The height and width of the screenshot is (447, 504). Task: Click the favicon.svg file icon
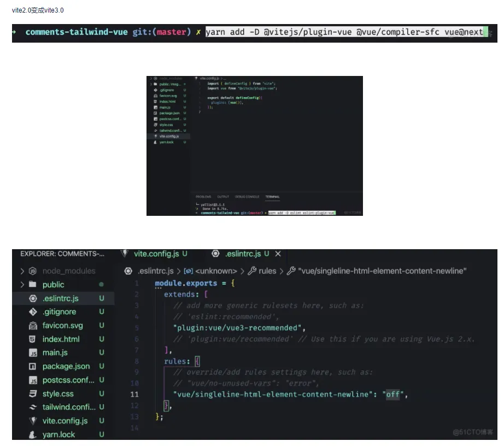click(33, 326)
